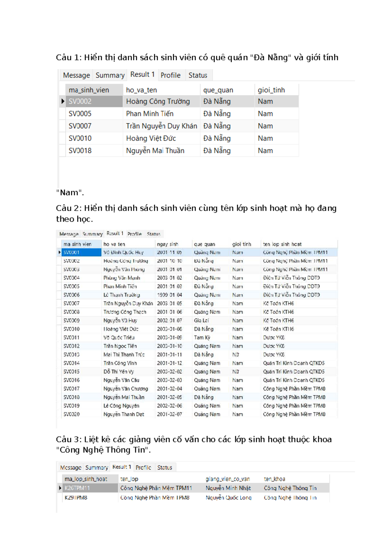Click gioi_tinh header in Câu 1 table
This screenshot has height=554, width=392.
tap(277, 90)
